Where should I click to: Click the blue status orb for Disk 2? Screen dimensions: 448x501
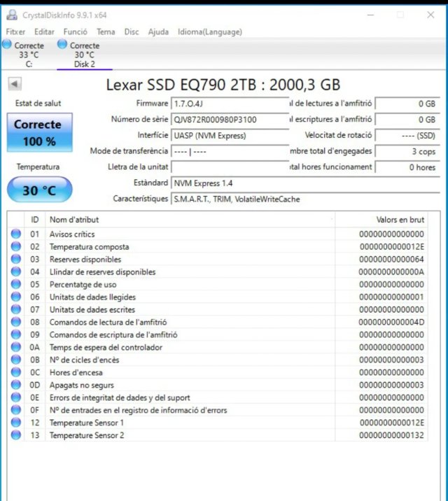(62, 44)
